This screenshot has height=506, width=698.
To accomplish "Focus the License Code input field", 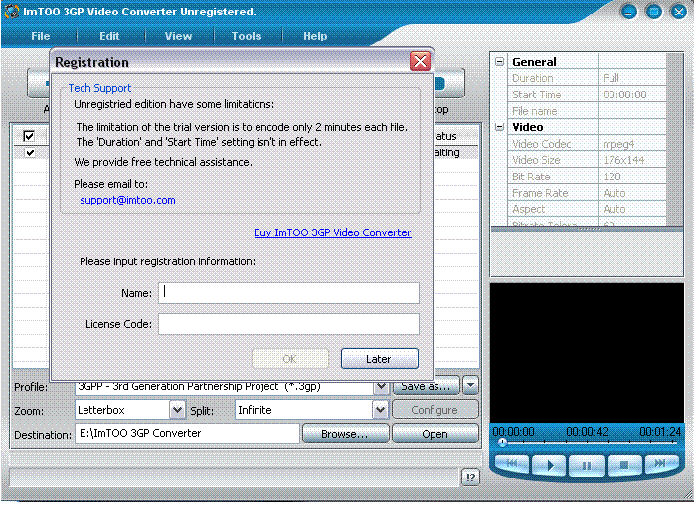I will [x=289, y=324].
